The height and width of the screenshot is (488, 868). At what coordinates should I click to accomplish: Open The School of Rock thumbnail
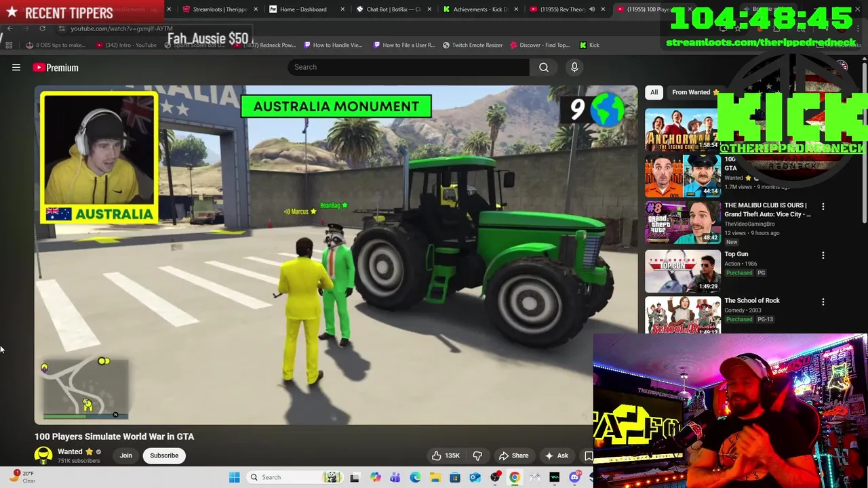point(682,315)
